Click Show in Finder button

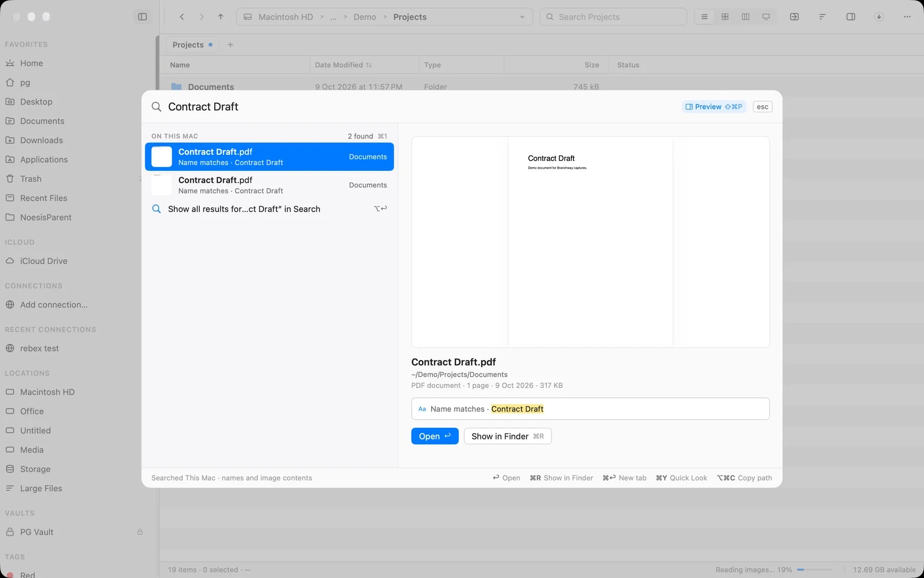507,436
